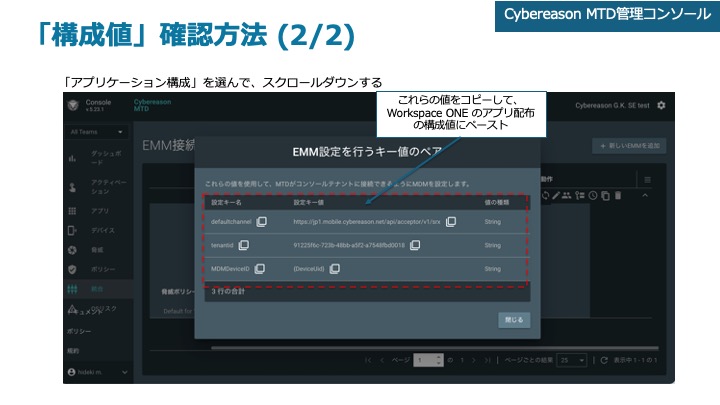Go to the first page of results
Screen dimensions: 720x405
pos(368,360)
